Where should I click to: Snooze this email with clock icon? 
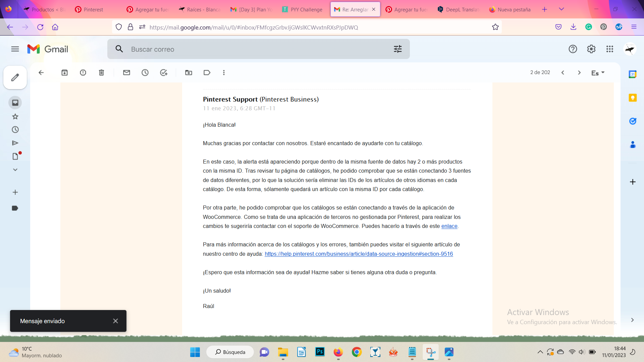point(145,72)
